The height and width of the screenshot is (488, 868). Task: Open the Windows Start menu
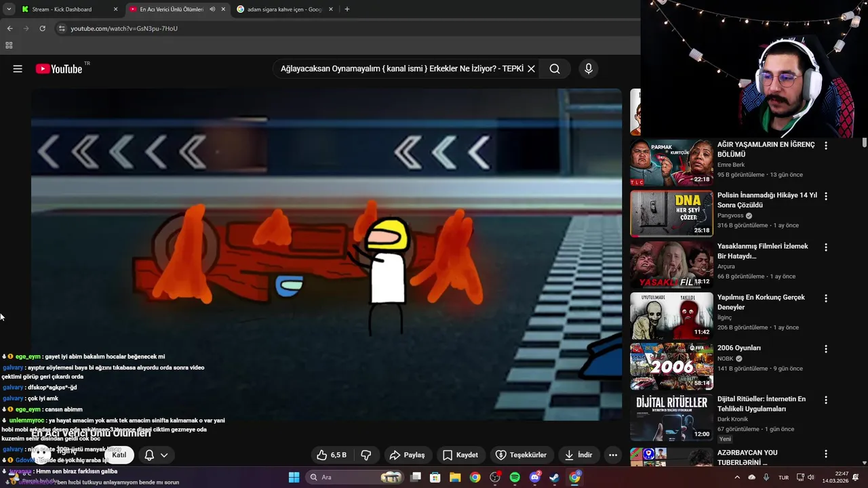294,477
